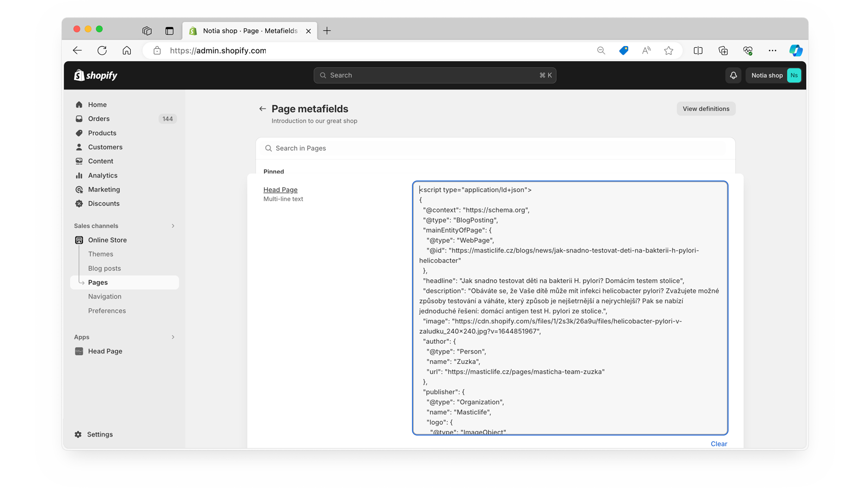Open the Head Page metafield link
The width and height of the screenshot is (868, 488).
coord(280,189)
